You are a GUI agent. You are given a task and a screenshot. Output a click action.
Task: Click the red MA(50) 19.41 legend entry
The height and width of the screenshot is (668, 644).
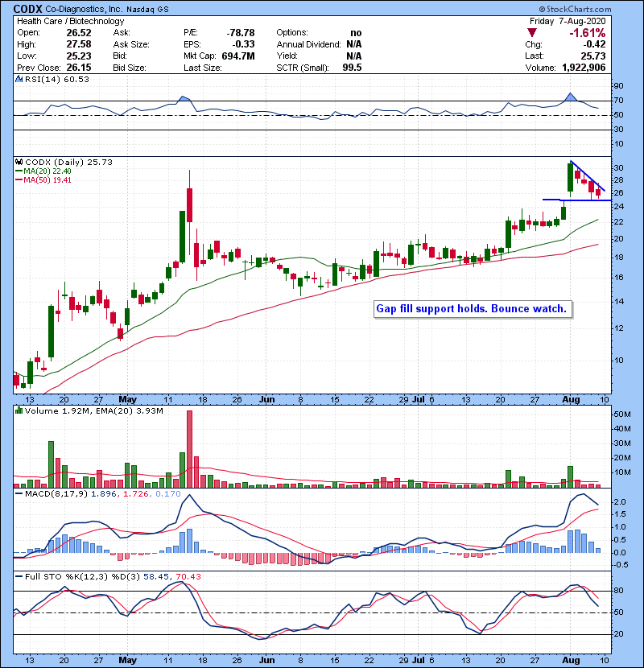(43, 179)
